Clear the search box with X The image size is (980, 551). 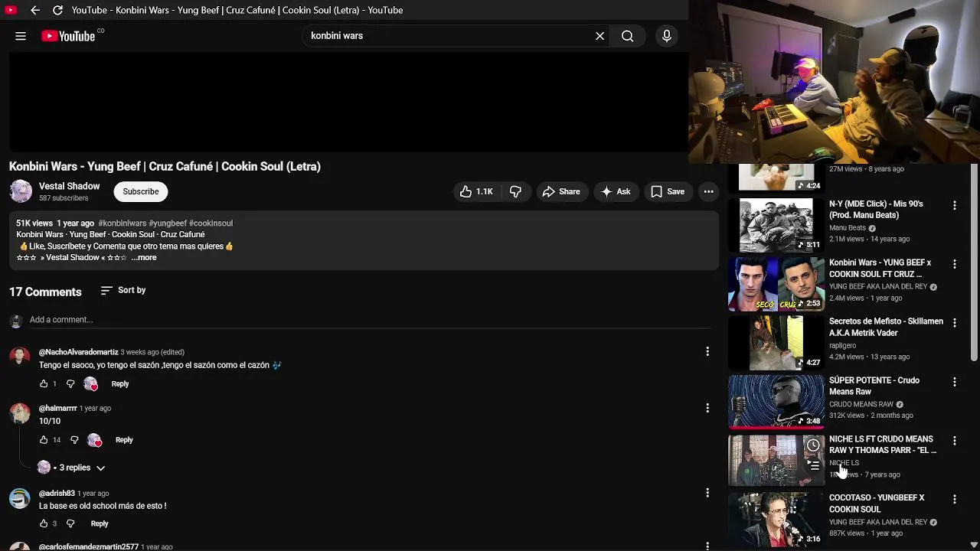(x=600, y=36)
